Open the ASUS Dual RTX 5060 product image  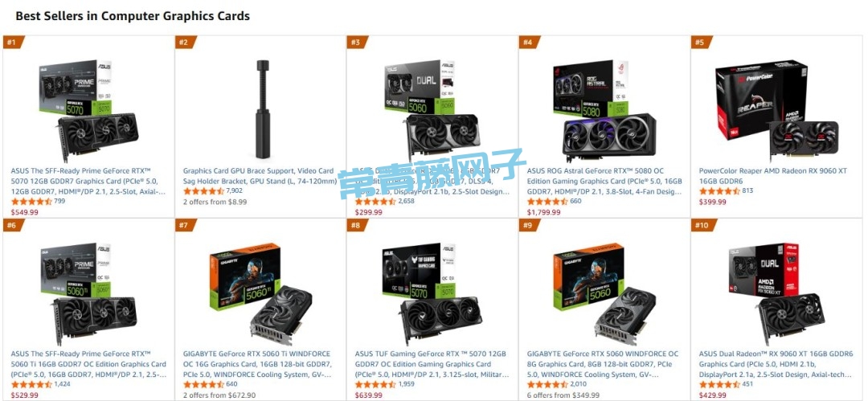tap(432, 109)
